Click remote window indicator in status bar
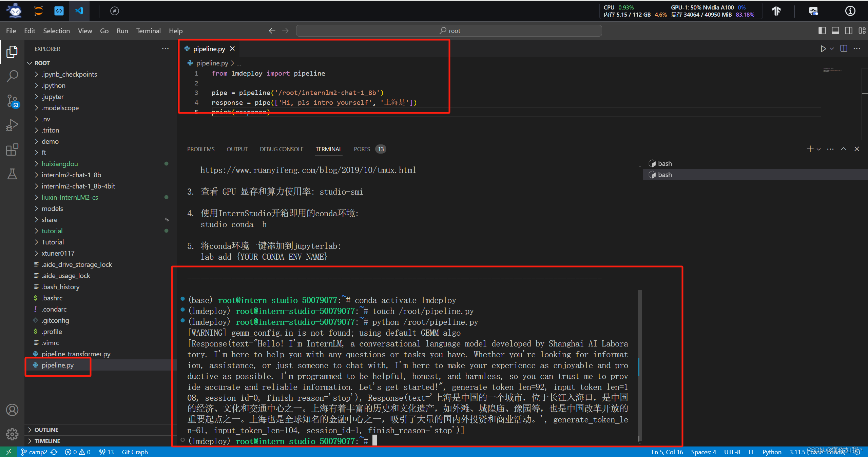 pos(8,452)
